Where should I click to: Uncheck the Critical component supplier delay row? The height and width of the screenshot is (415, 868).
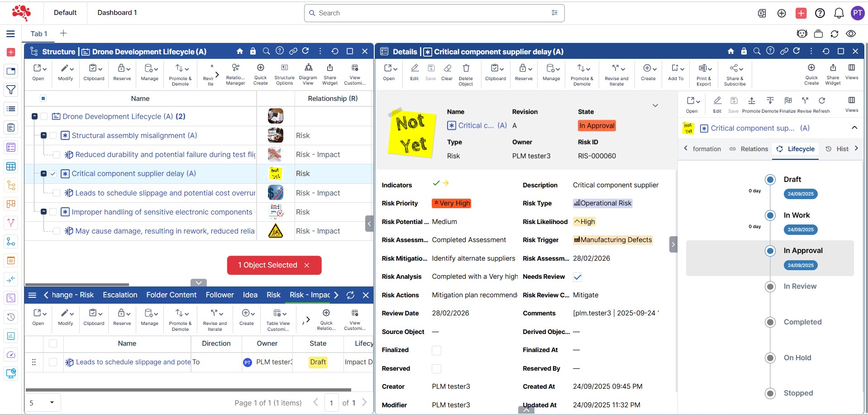[53, 174]
